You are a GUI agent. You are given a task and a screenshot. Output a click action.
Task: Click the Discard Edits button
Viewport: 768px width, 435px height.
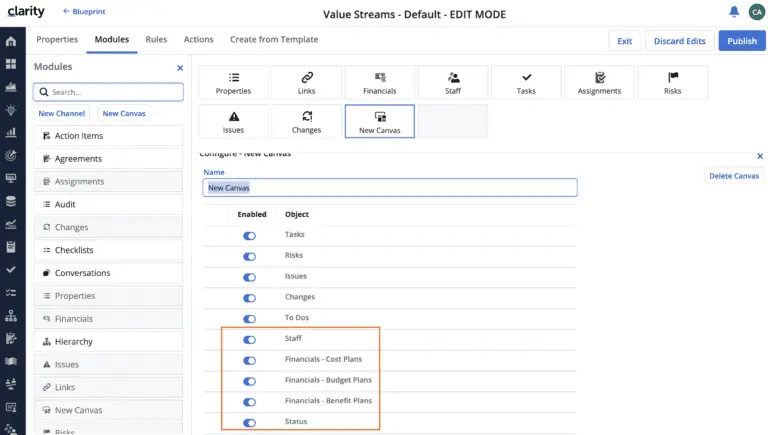(x=679, y=41)
